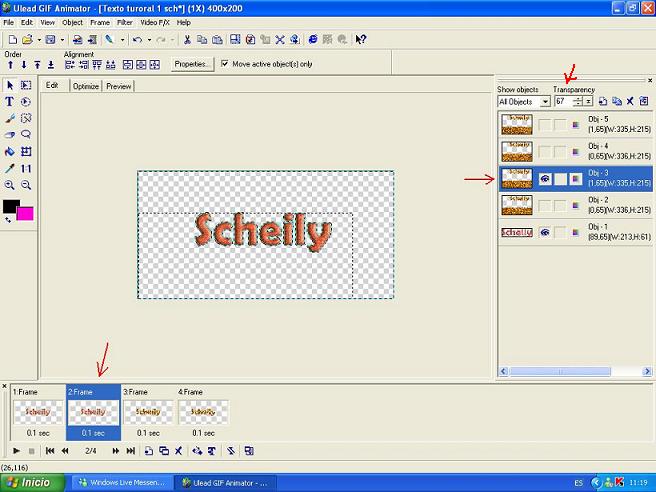
Task: Open the Object menu
Action: pos(72,23)
